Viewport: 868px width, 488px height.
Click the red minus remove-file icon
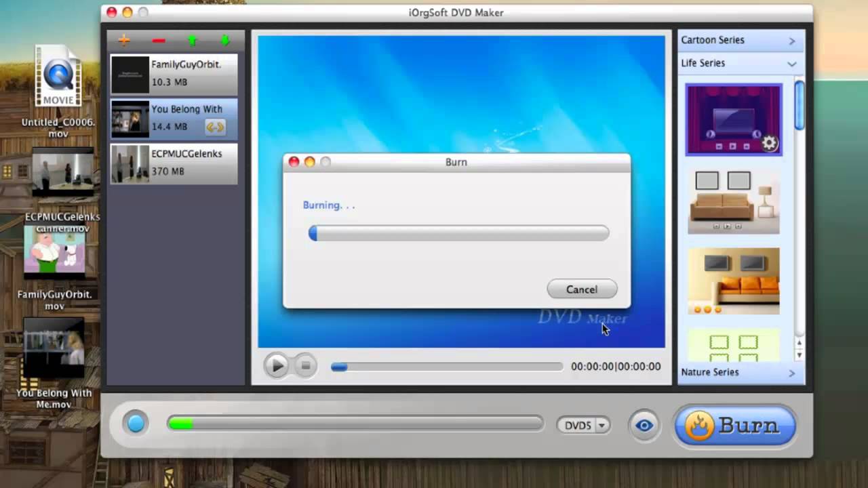point(159,41)
